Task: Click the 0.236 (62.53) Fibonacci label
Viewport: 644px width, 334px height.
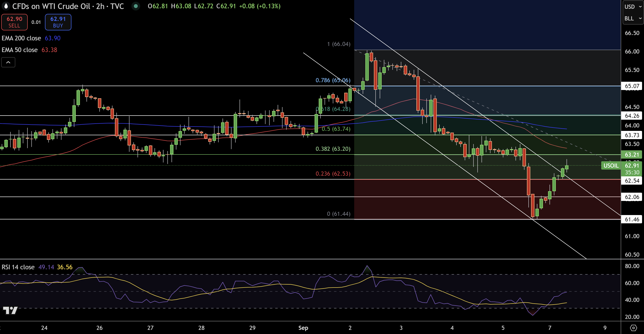Action: coord(333,173)
